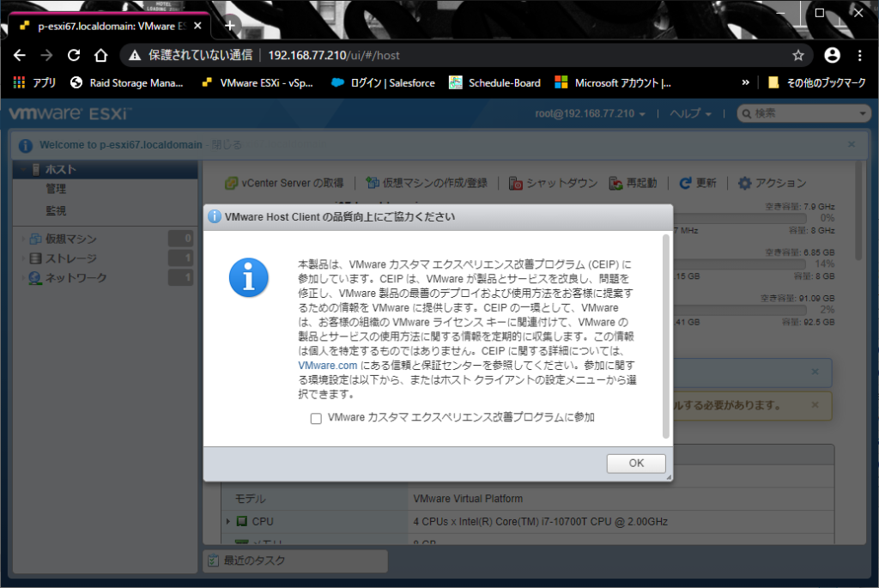Screen dimensions: 879x588
Task: Click the VMware Virtual Platform value
Action: (x=468, y=499)
